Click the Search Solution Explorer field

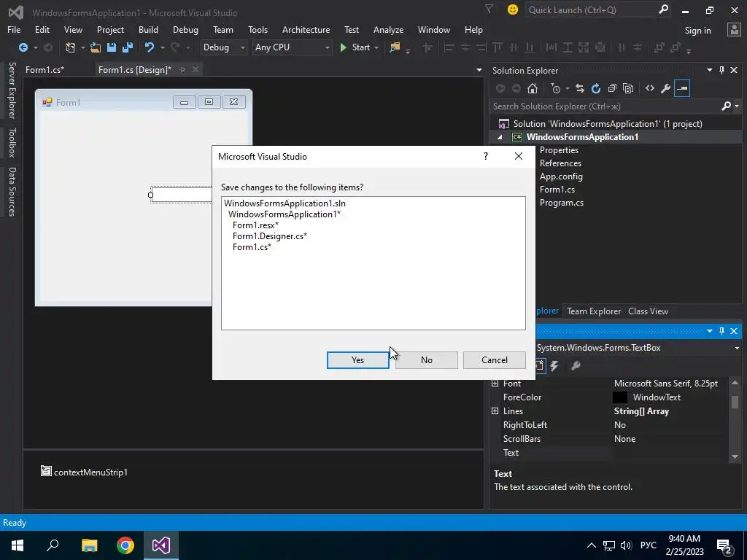pyautogui.click(x=606, y=106)
